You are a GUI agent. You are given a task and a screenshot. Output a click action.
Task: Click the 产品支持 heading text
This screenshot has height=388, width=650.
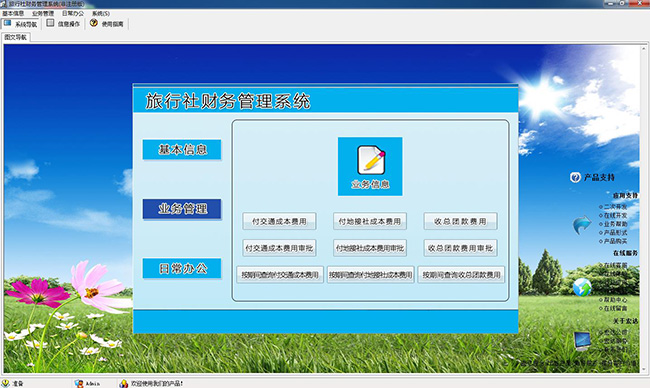599,177
